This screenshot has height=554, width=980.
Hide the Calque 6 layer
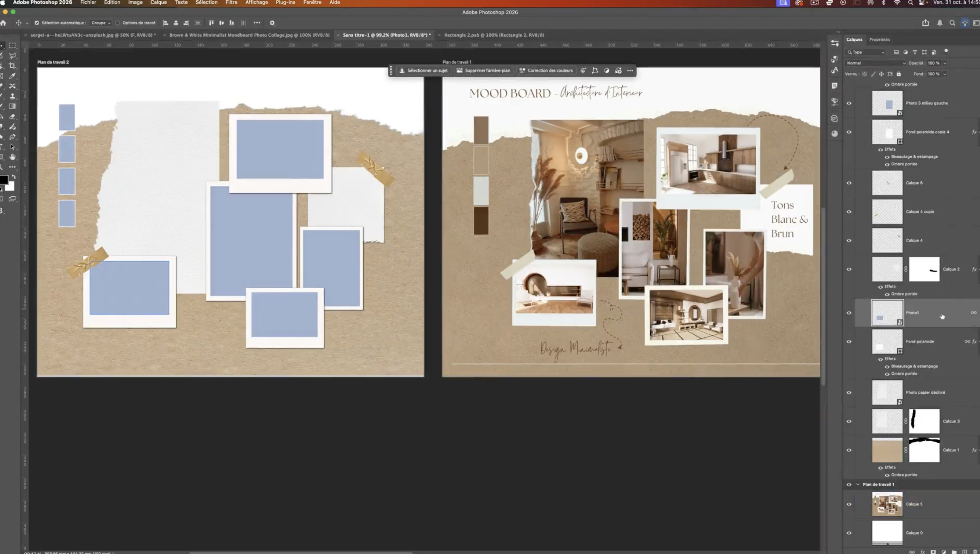point(849,183)
